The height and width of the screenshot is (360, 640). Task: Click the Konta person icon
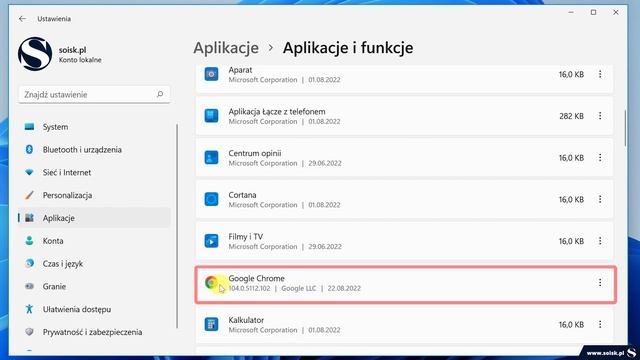(29, 241)
